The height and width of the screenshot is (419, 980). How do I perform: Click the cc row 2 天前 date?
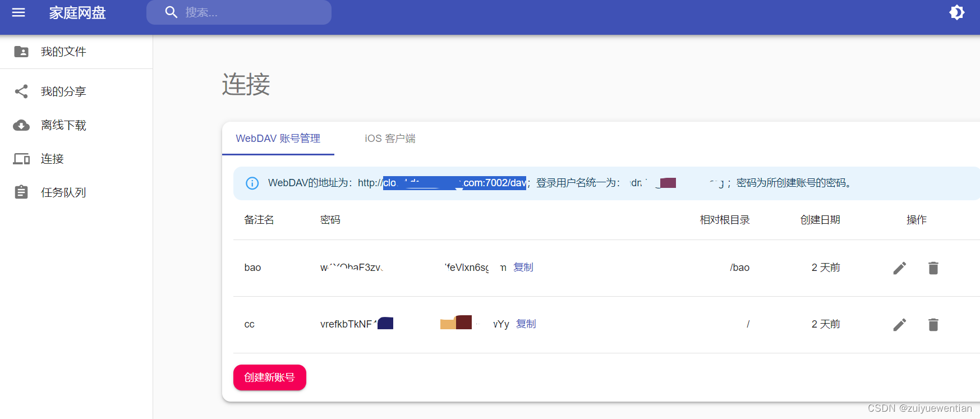point(826,324)
